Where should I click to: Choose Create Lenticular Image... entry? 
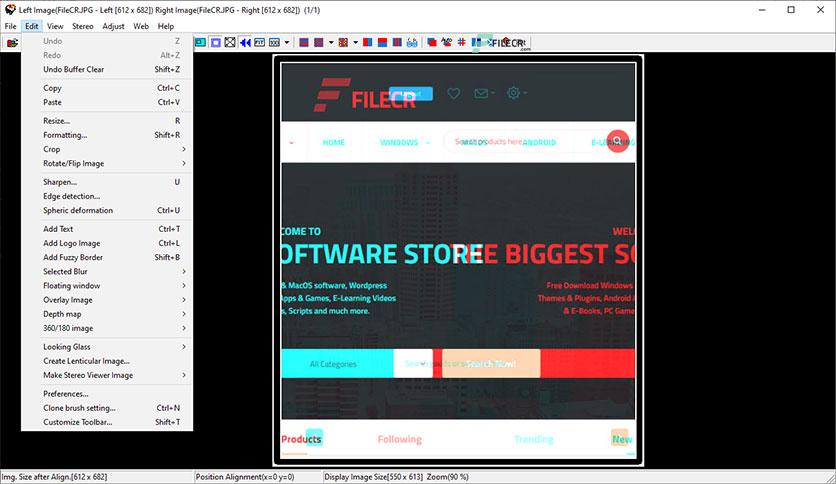pyautogui.click(x=107, y=361)
